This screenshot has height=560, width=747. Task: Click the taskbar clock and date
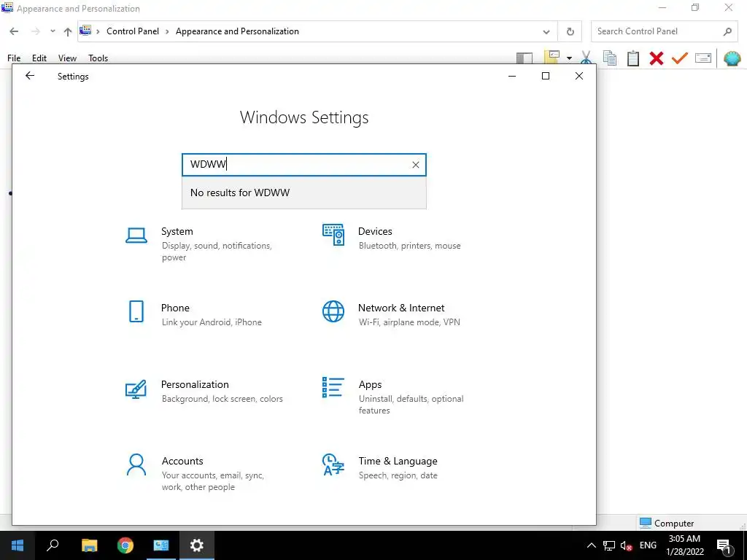[x=684, y=545]
